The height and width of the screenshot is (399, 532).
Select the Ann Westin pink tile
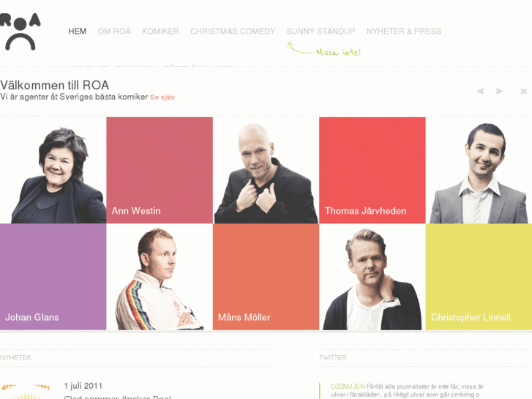160,170
